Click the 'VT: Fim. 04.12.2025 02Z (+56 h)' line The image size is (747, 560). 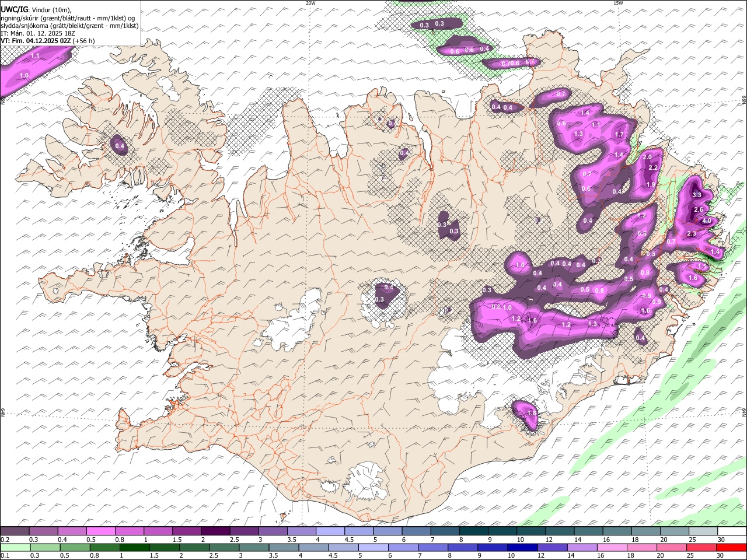[47, 41]
